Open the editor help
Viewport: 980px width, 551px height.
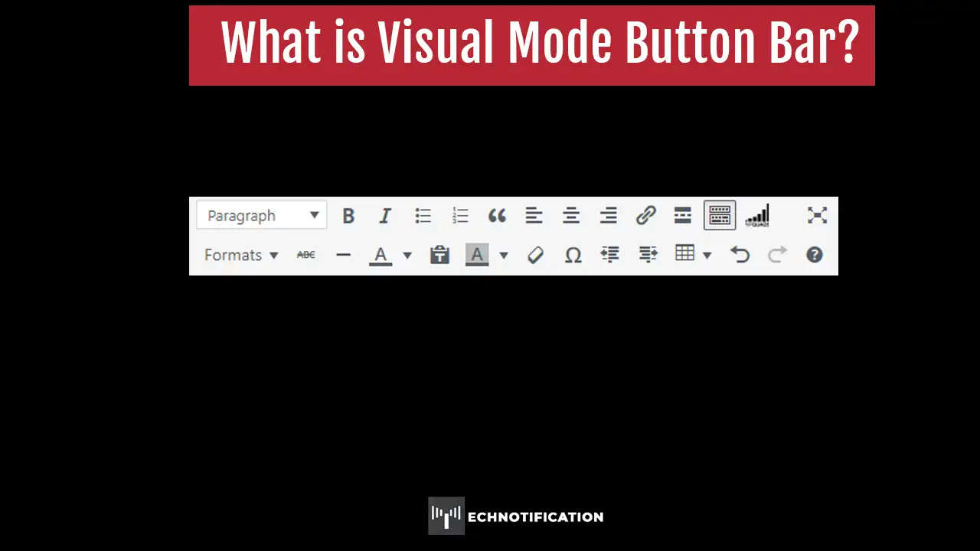point(814,255)
